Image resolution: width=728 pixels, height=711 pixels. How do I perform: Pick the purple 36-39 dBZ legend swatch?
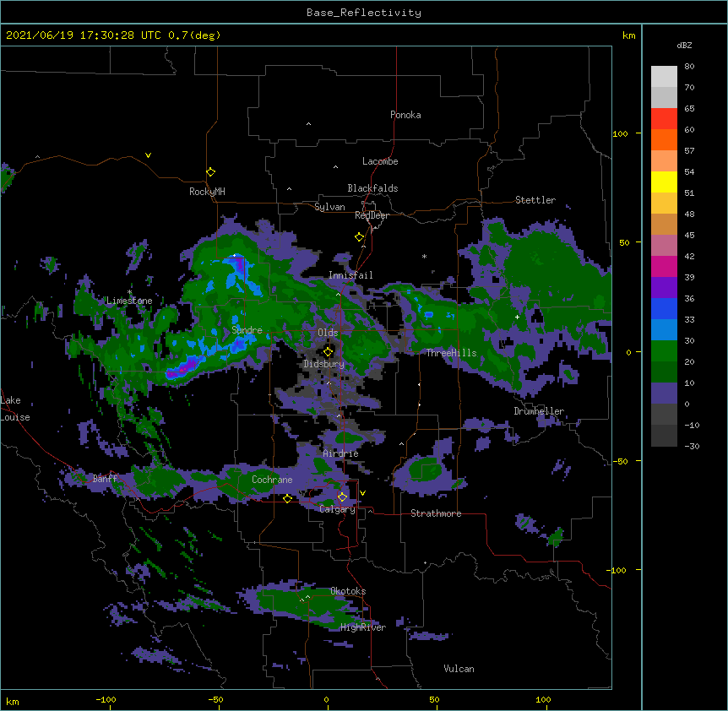(664, 288)
